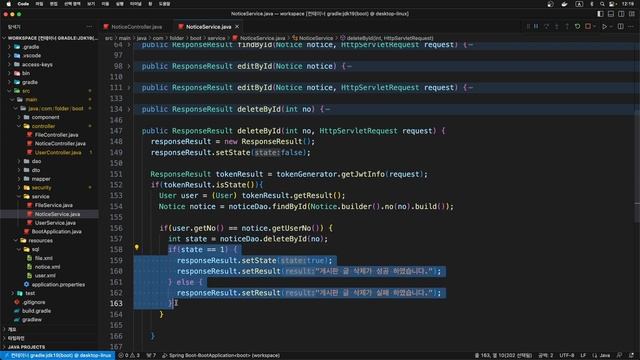The image size is (640, 360).
Task: Unfold deleteById(int no) on line 134
Action: 129,109
